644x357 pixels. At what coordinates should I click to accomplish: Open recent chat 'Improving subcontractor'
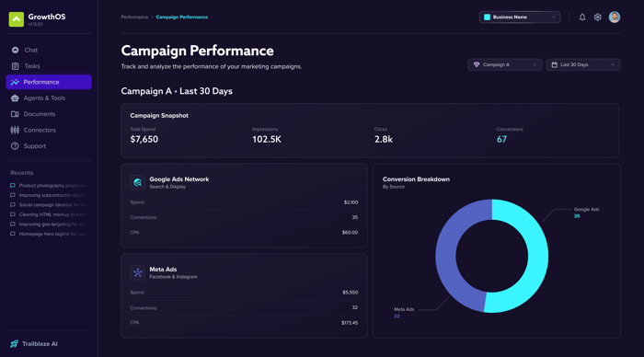click(x=50, y=195)
